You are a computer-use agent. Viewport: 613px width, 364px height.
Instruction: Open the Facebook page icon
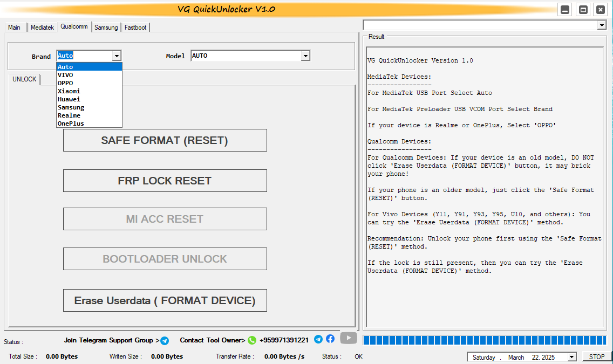point(330,339)
